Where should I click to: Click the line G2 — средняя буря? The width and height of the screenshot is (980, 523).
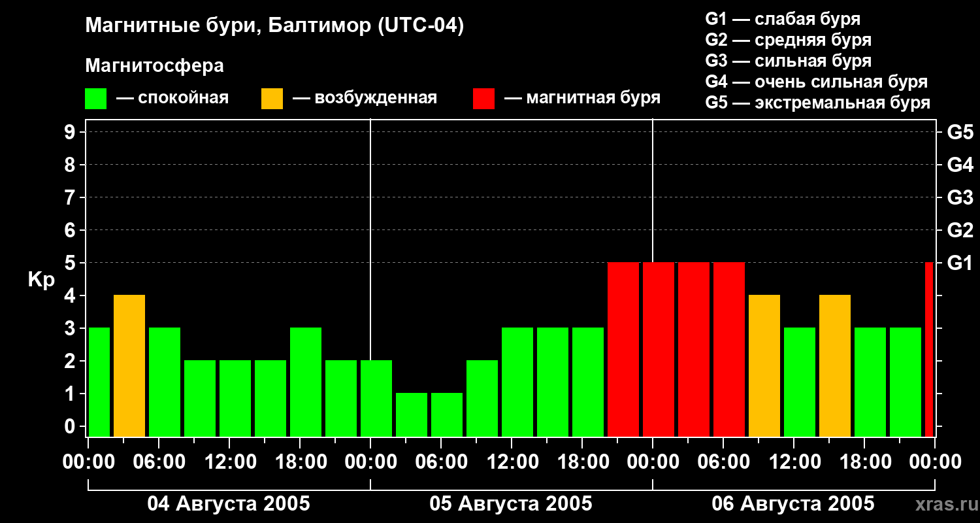tap(789, 40)
